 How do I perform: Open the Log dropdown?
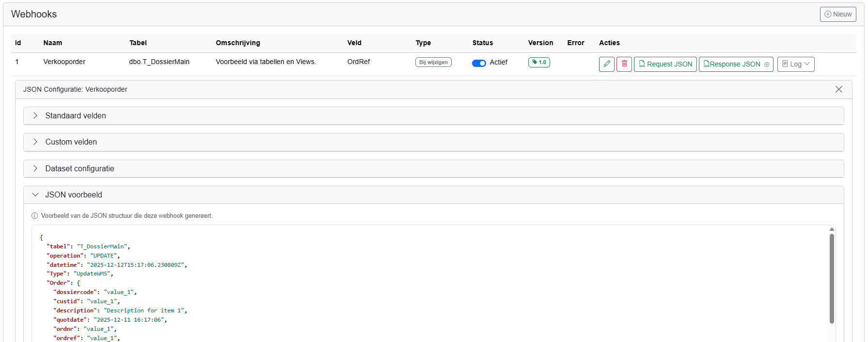pyautogui.click(x=796, y=64)
